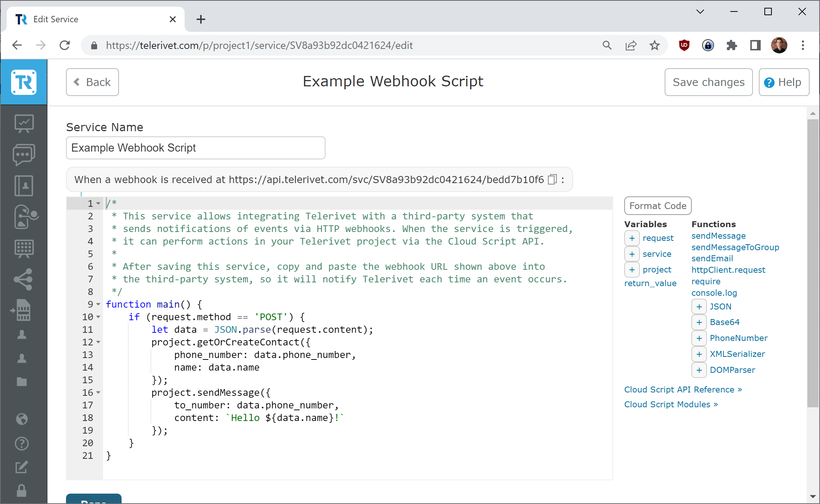820x504 pixels.
Task: Open the contact groups sidebar icon
Action: coord(26,217)
